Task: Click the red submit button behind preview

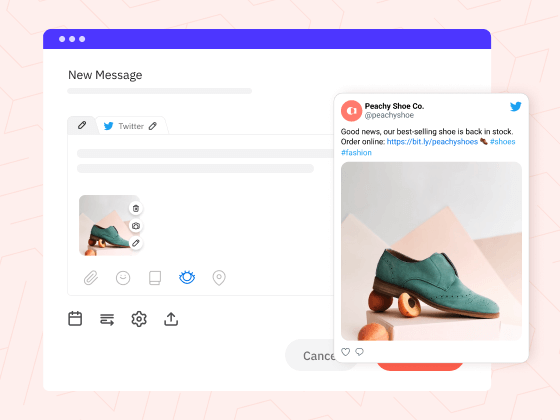Action: [420, 366]
